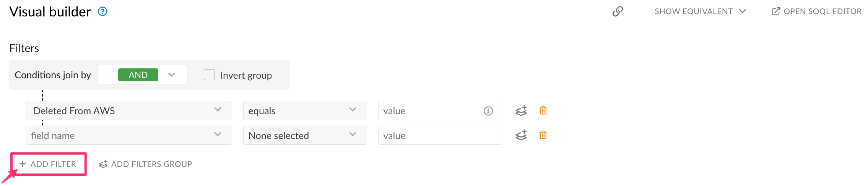Delete the Deleted From AWS filter row

point(543,111)
